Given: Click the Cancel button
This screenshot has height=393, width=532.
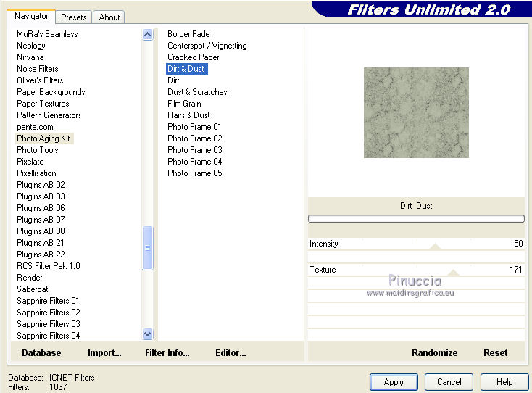Looking at the screenshot, I should tap(449, 382).
